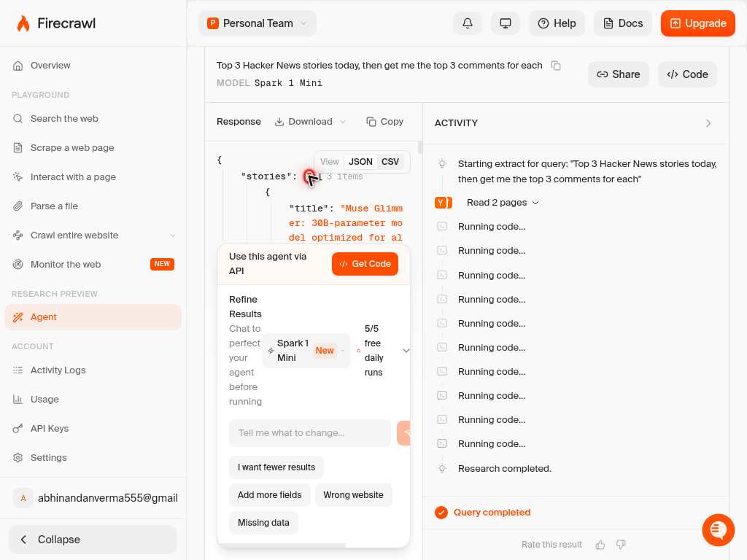Collapse the ACTIVITY panel chevron
The width and height of the screenshot is (747, 560).
tap(708, 123)
